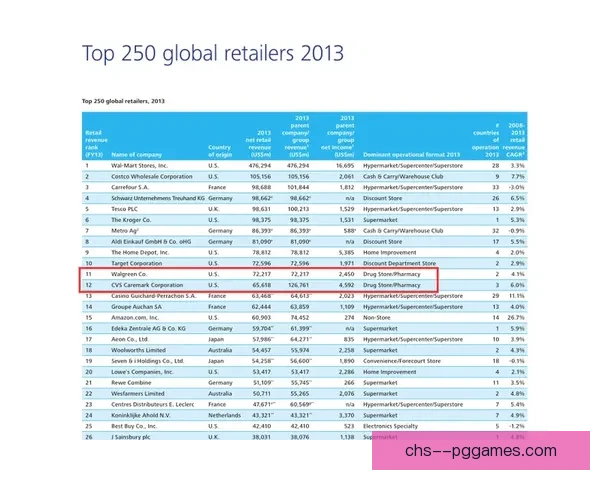The height and width of the screenshot is (480, 600).
Task: Click the 'Non-Store' format cell
Action: pos(377,318)
